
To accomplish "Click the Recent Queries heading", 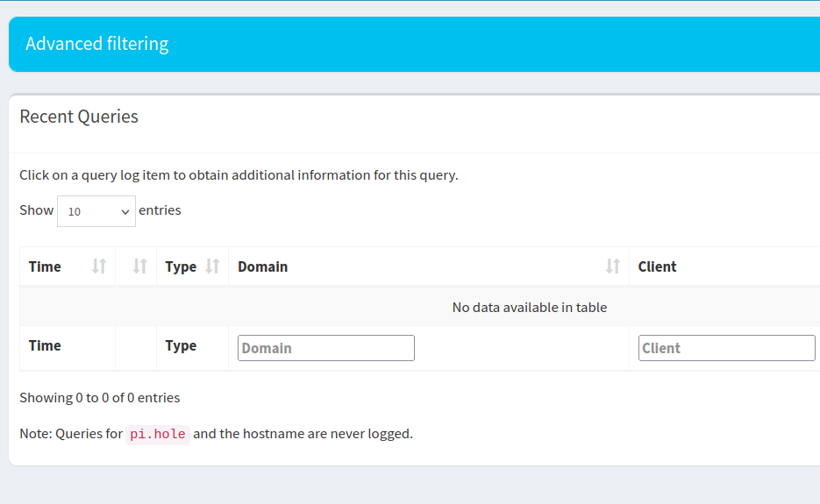I will pos(79,117).
